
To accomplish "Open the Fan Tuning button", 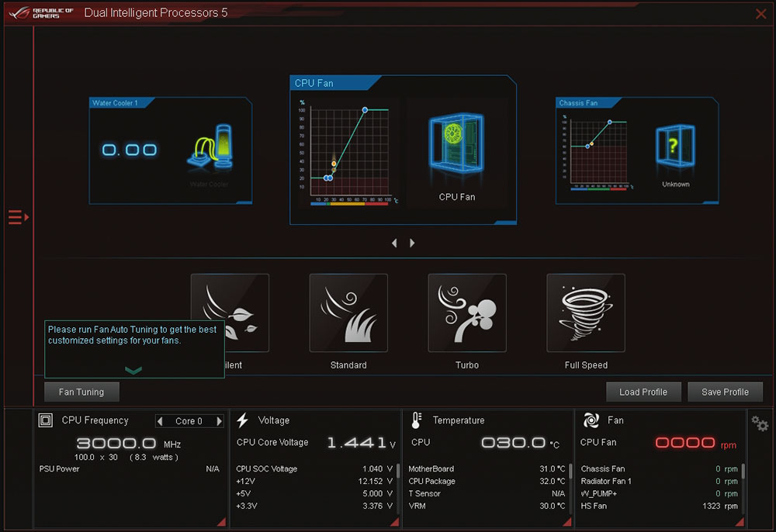I will (81, 392).
